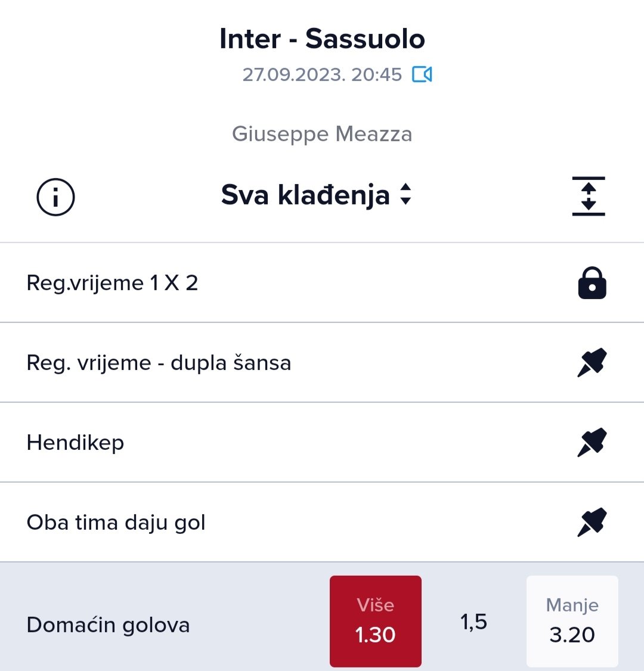Select the Manje 3.20 odds button
644x671 pixels.
572,621
